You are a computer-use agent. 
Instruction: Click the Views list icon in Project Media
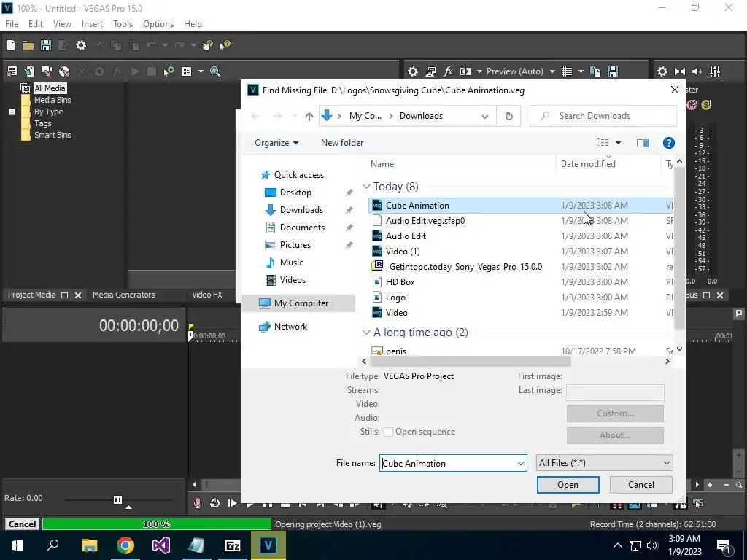tap(187, 71)
